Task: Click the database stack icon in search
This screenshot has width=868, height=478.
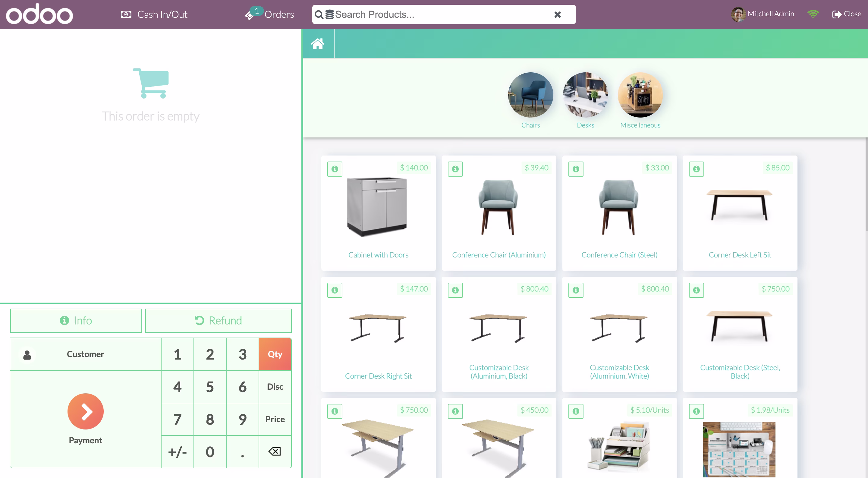Action: pos(329,14)
